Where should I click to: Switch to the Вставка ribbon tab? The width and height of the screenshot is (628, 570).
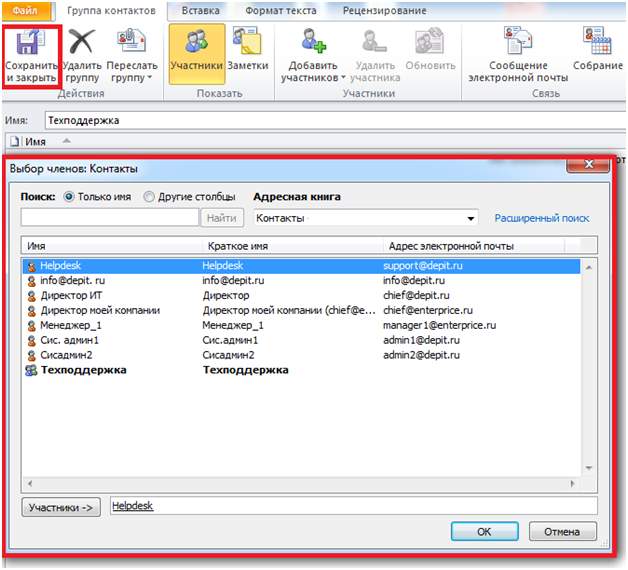coord(200,11)
